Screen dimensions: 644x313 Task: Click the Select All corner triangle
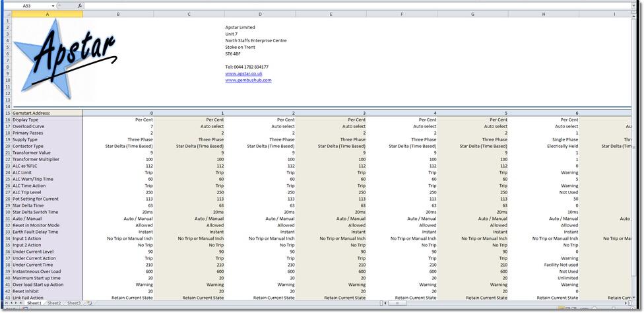pyautogui.click(x=7, y=14)
